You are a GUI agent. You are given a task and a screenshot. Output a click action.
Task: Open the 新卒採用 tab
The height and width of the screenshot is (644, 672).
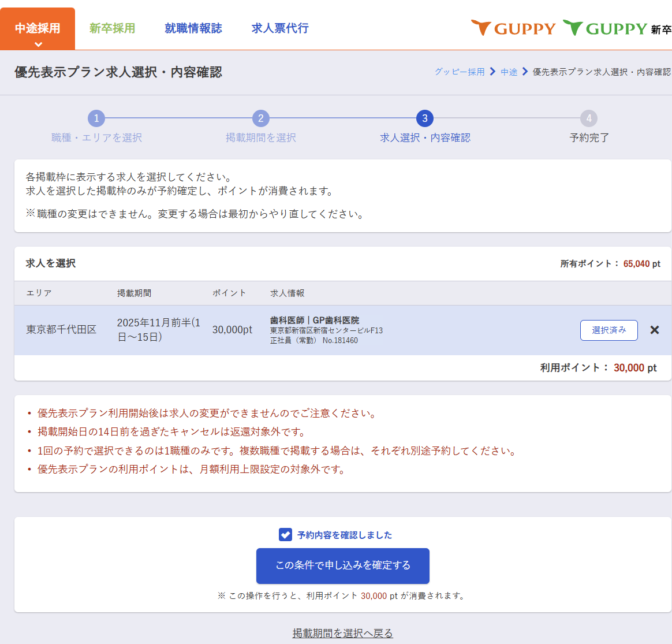point(112,28)
